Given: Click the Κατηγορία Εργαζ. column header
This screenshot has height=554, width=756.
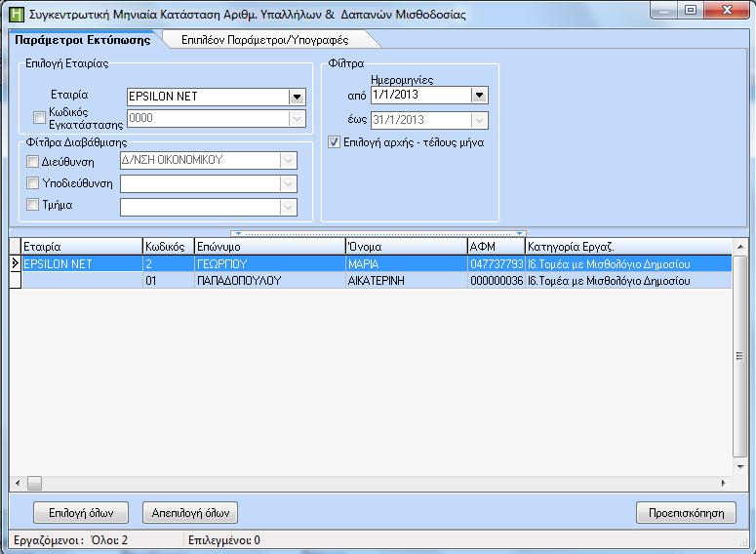Looking at the screenshot, I should point(629,247).
